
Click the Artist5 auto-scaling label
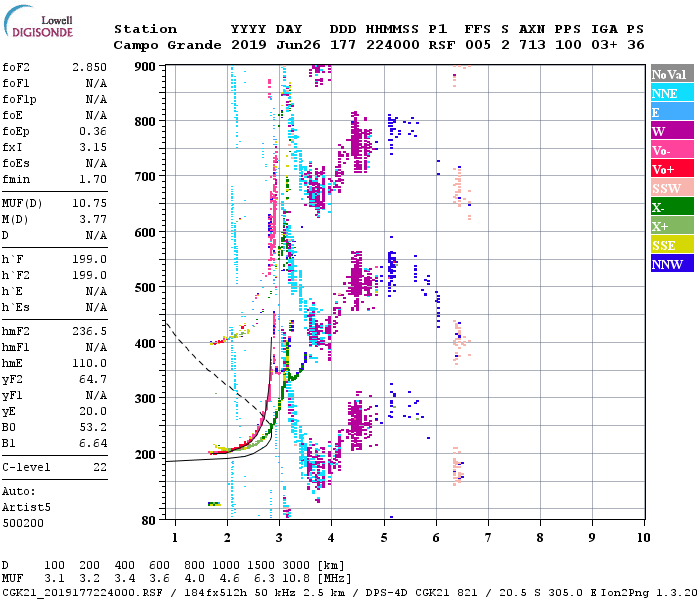pos(26,508)
